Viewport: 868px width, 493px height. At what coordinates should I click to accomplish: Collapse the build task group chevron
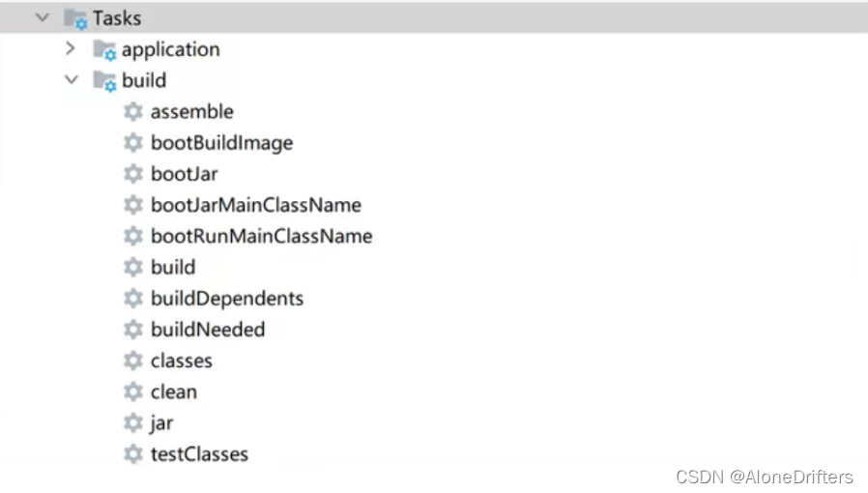tap(72, 80)
